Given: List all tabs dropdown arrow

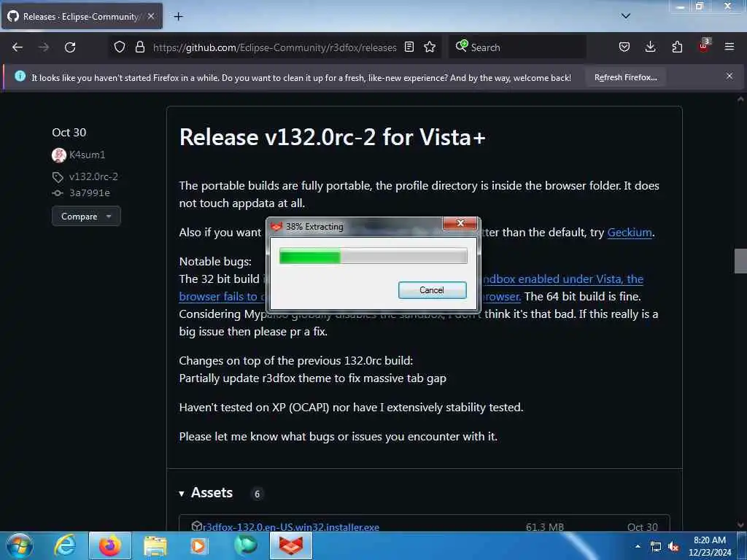Looking at the screenshot, I should click(625, 16).
